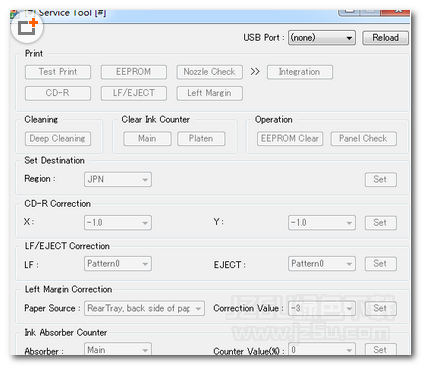Image resolution: width=422 pixels, height=366 pixels.
Task: Open the Absorber dropdown showing Main
Action: (x=118, y=349)
